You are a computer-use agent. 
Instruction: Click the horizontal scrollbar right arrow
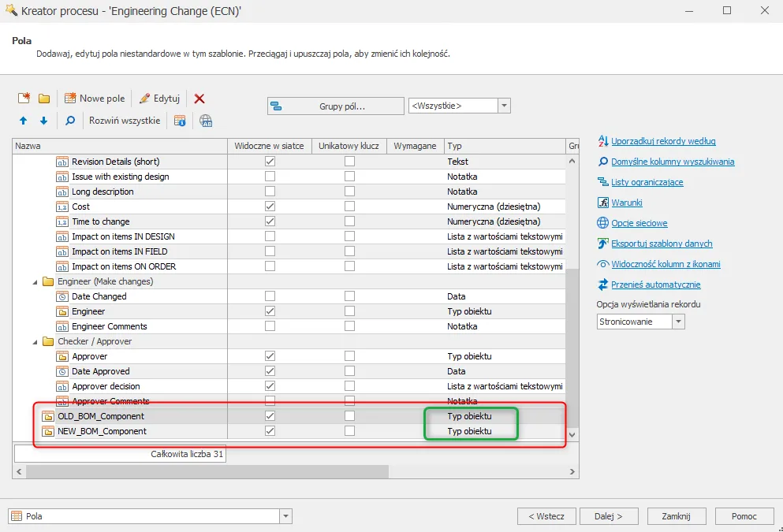tap(572, 471)
